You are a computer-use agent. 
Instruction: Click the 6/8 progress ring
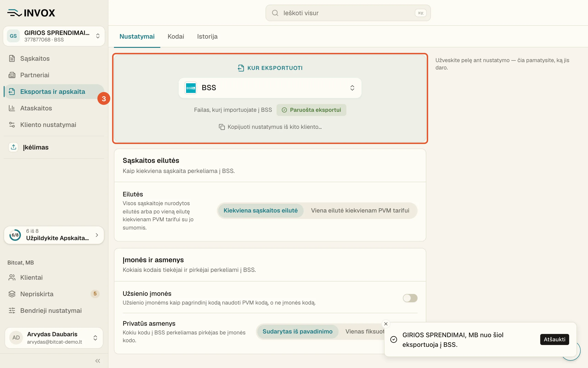[15, 235]
